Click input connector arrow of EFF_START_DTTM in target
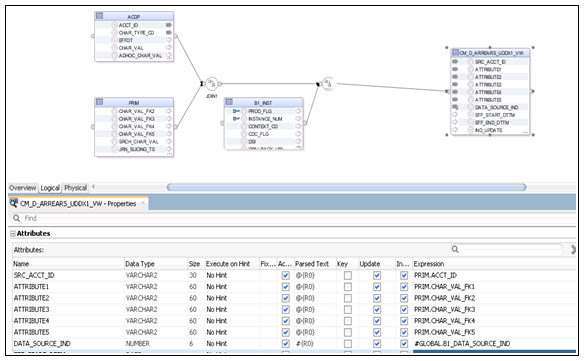This screenshot has height=361, width=584. 455,115
